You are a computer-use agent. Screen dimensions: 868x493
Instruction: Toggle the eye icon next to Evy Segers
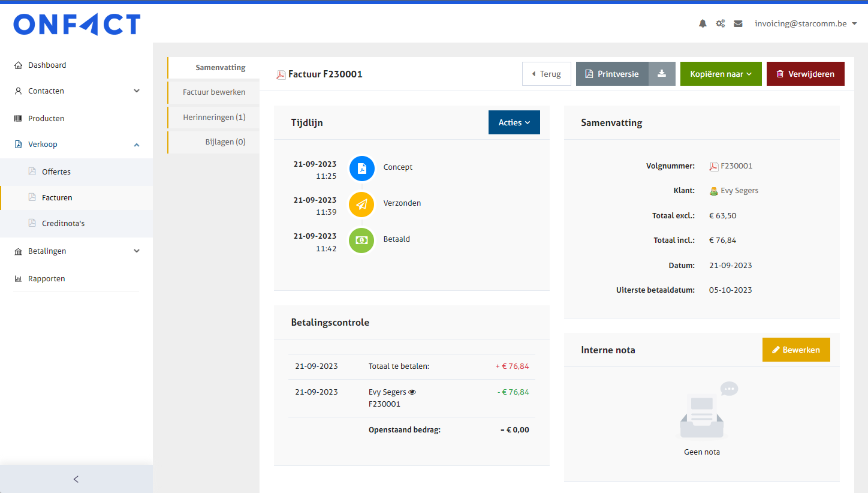coord(412,392)
